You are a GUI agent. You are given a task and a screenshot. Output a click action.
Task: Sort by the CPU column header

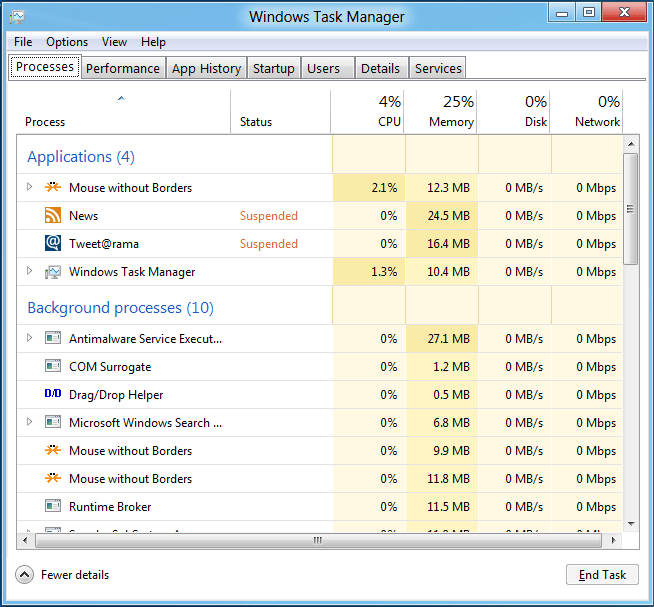(367, 111)
